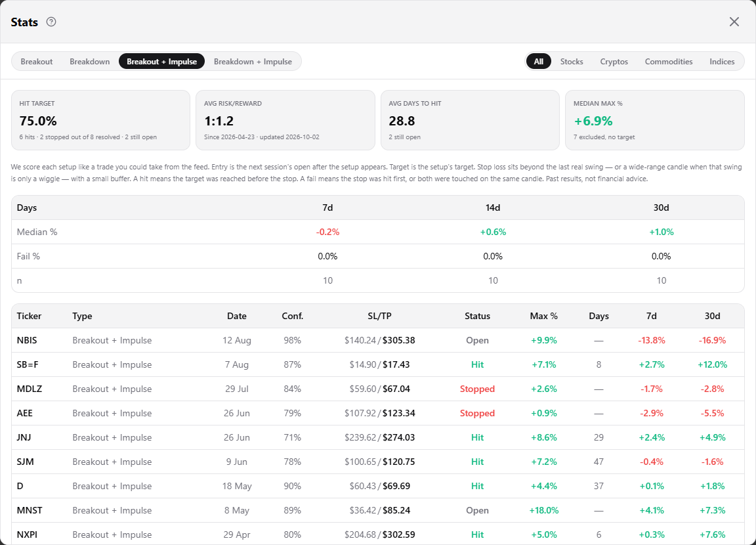Image resolution: width=756 pixels, height=545 pixels.
Task: Open the MDLZ ticker row
Action: tap(377, 389)
